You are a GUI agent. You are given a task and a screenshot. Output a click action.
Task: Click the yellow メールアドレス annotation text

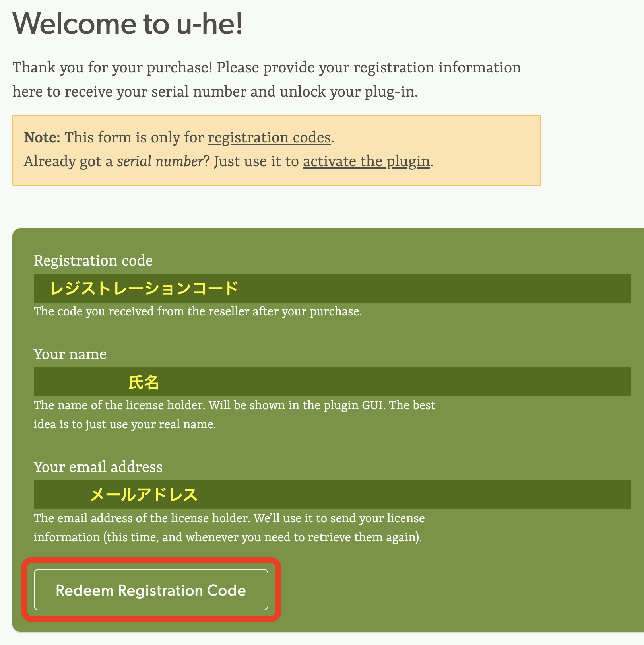coord(144,495)
